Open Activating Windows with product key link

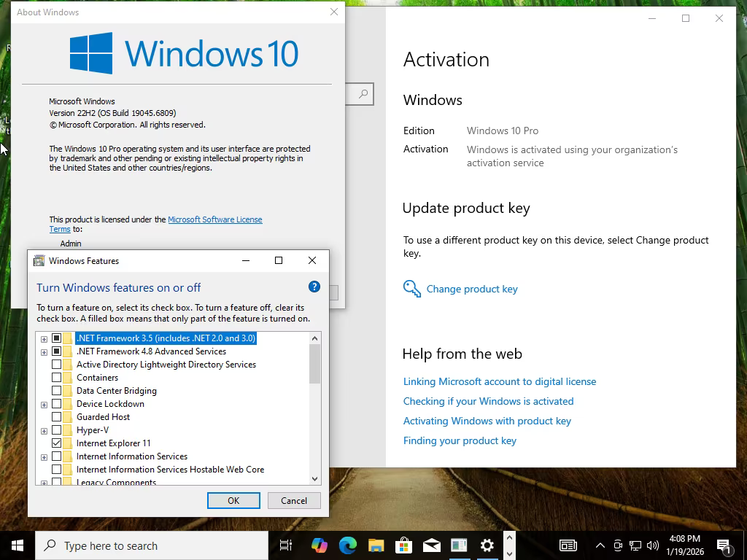(487, 421)
